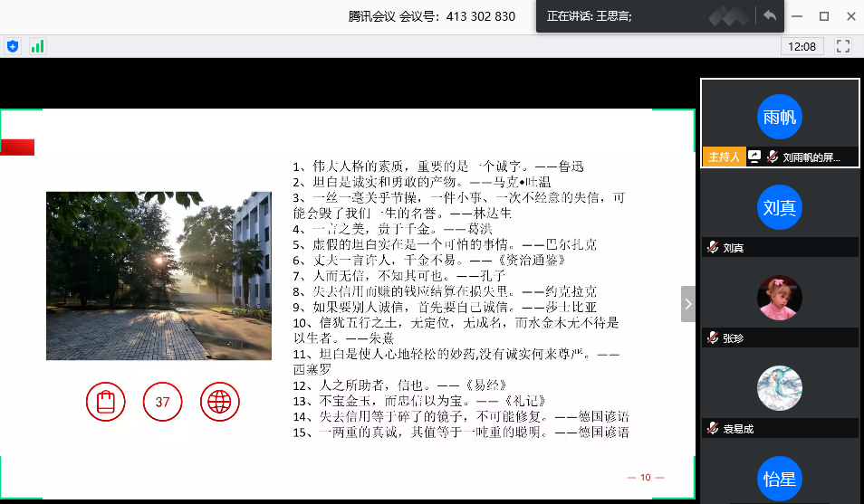This screenshot has width=864, height=504.
Task: Enter full screen with the corner-brackets icon
Action: click(x=842, y=45)
